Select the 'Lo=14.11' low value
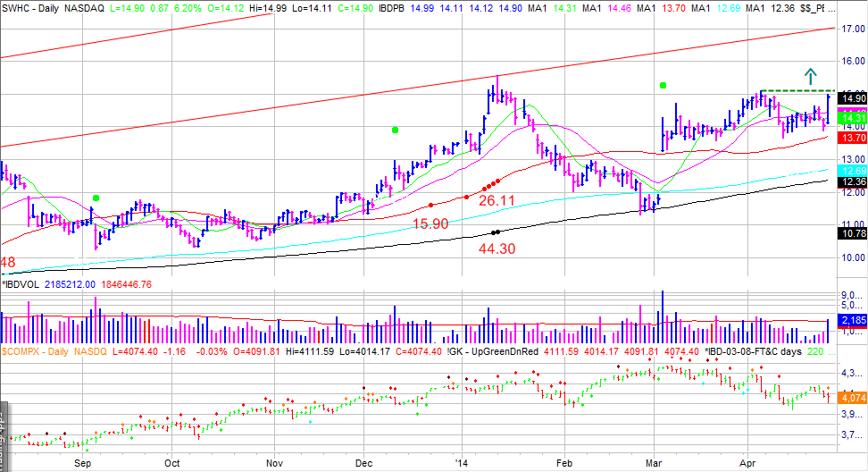Image resolution: width=868 pixels, height=472 pixels. pos(313,8)
